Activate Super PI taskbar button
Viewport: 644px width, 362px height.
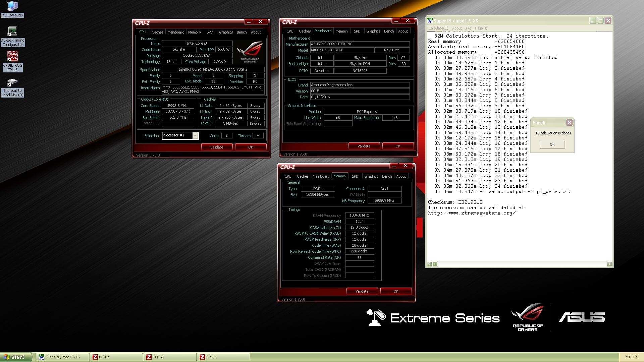pos(62,357)
